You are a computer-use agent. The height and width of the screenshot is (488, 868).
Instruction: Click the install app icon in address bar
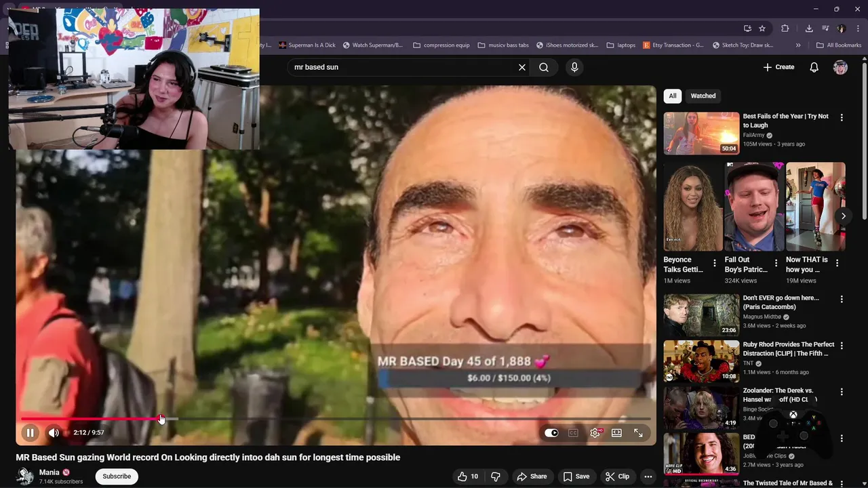coord(747,28)
